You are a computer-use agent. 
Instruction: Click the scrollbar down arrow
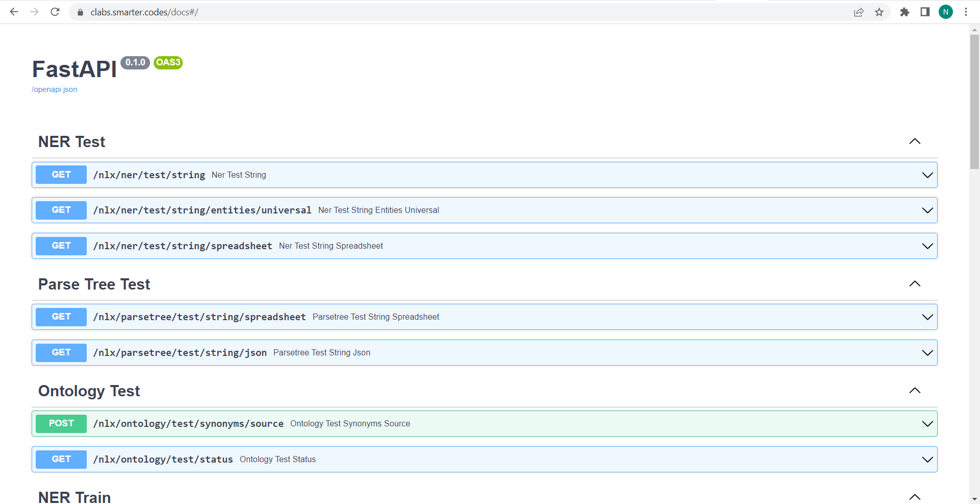[974, 499]
